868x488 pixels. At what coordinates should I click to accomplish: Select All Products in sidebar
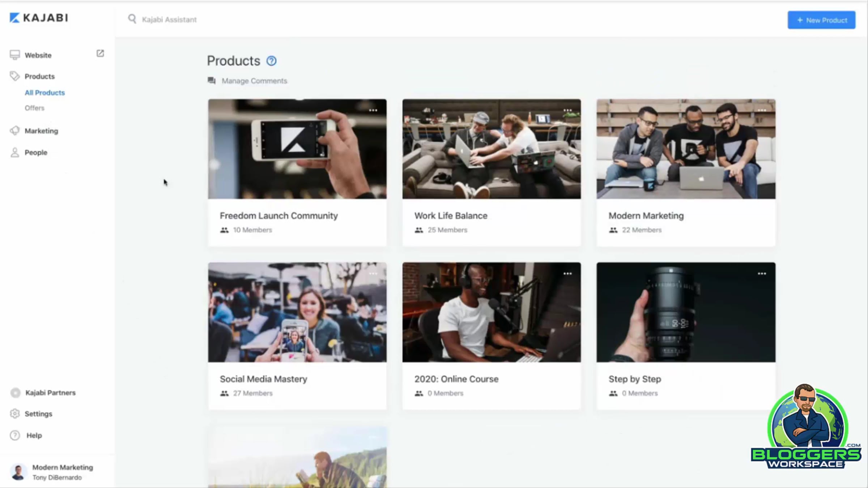click(x=44, y=93)
